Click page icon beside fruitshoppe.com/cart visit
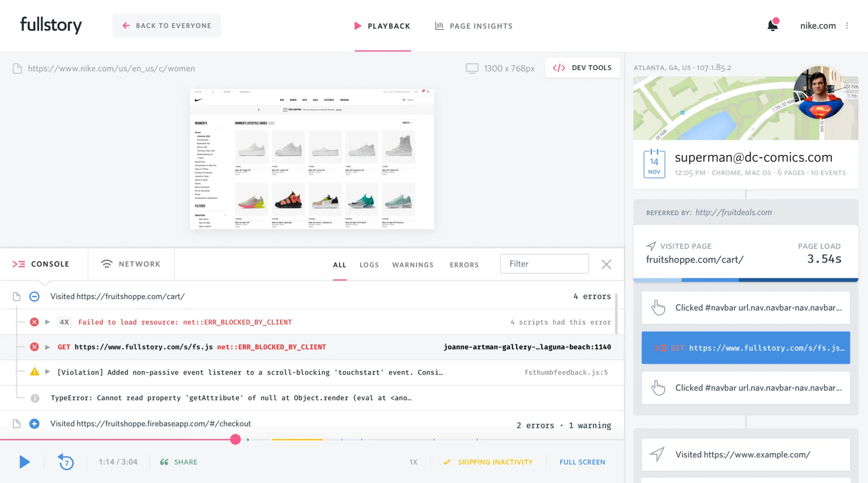 17,296
